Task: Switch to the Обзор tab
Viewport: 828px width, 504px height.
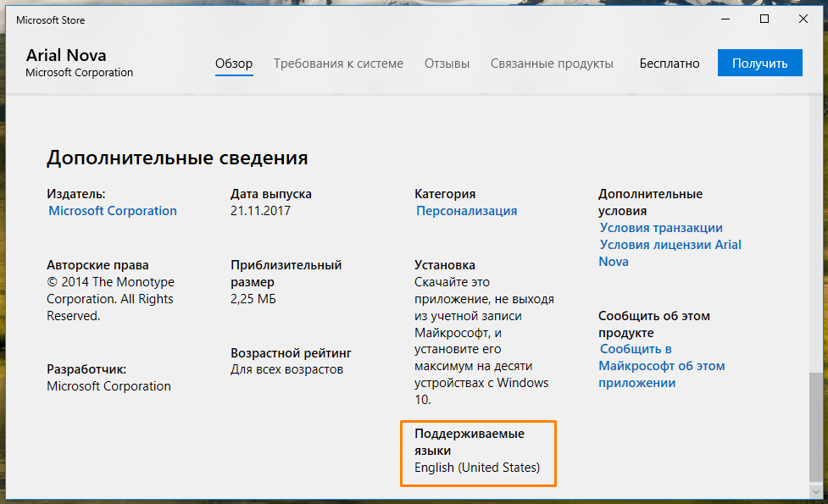Action: pyautogui.click(x=234, y=64)
